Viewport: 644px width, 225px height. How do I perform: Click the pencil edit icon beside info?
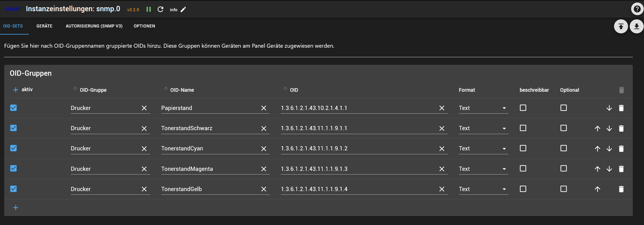point(183,10)
